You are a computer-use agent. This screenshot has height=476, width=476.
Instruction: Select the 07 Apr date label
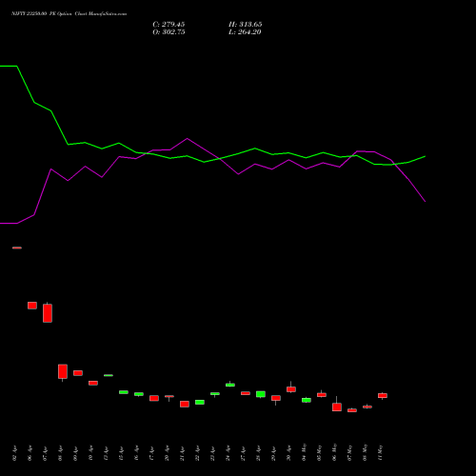(x=45, y=453)
